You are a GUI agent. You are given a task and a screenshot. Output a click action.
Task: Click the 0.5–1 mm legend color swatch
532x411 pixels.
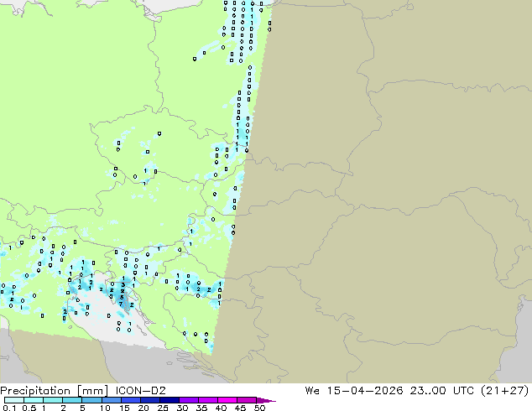34,400
